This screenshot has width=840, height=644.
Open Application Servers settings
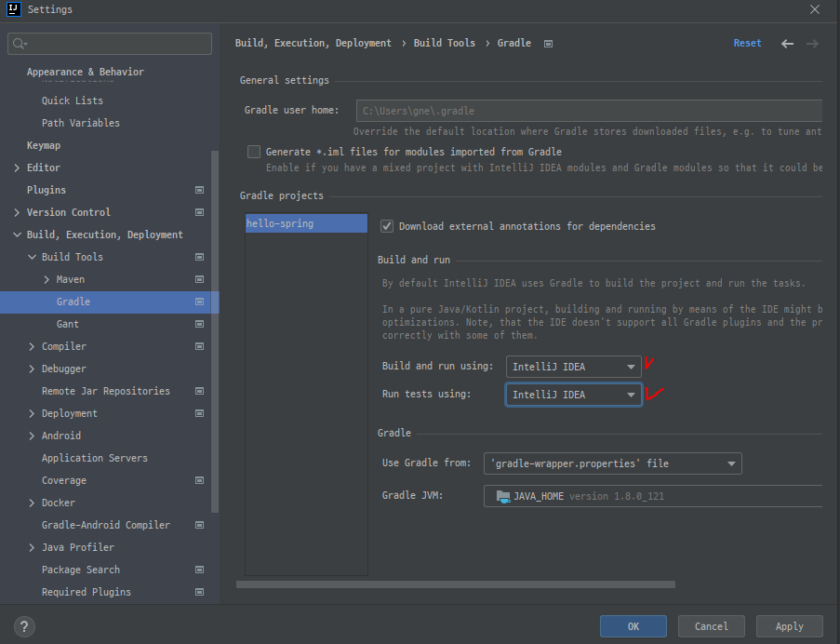(94, 458)
